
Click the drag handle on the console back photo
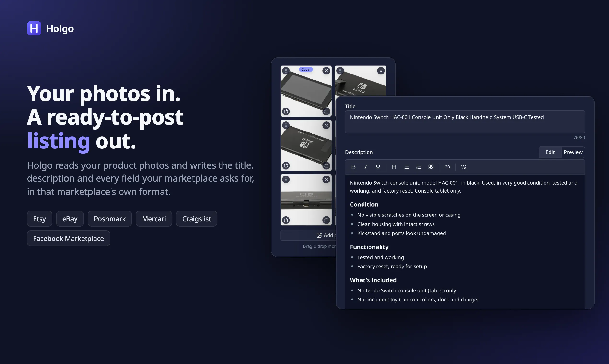[x=286, y=125]
